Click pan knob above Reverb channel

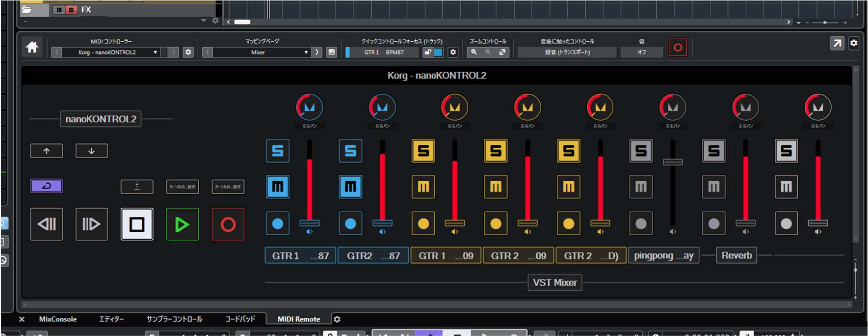(745, 107)
